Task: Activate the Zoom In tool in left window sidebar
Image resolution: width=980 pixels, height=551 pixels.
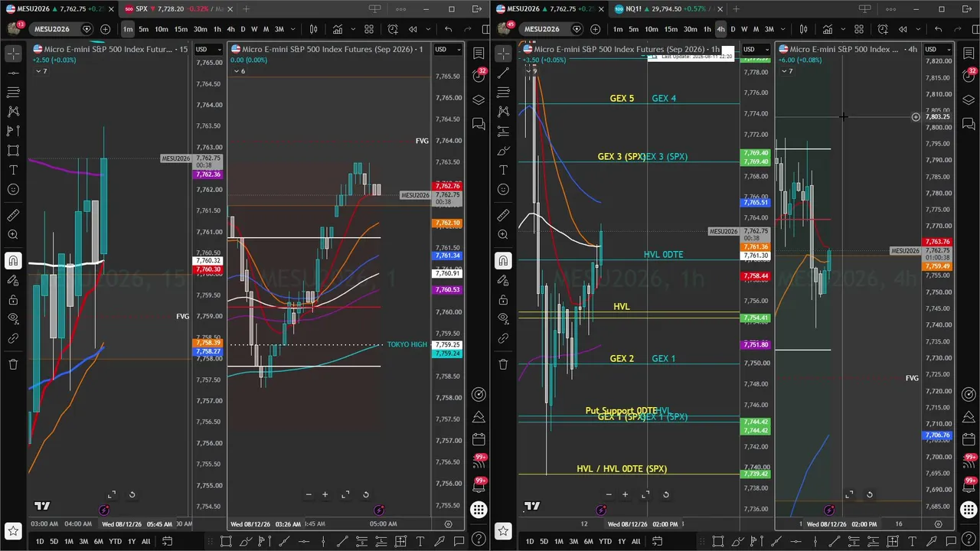Action: (13, 235)
